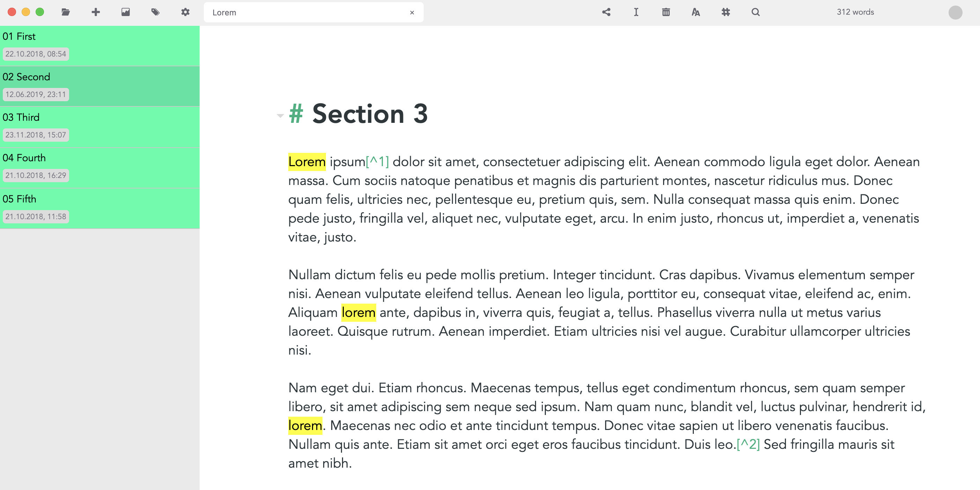Image resolution: width=980 pixels, height=490 pixels.
Task: Select the 02 Second file
Action: [x=100, y=86]
